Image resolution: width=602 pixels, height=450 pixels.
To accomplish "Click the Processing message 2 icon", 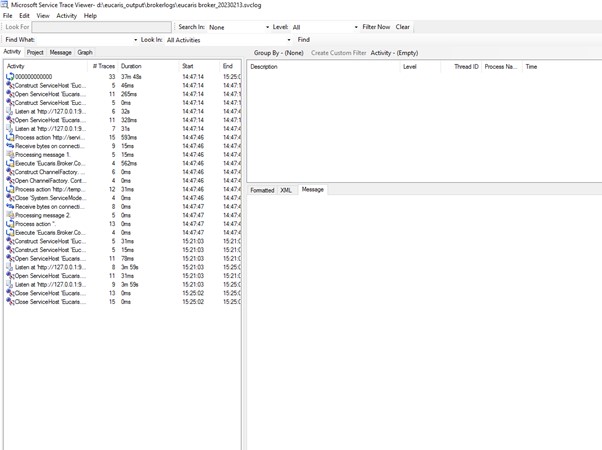I will click(10, 215).
